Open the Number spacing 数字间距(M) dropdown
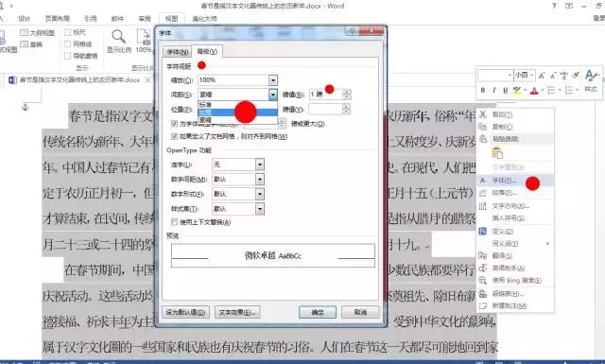 coord(260,179)
